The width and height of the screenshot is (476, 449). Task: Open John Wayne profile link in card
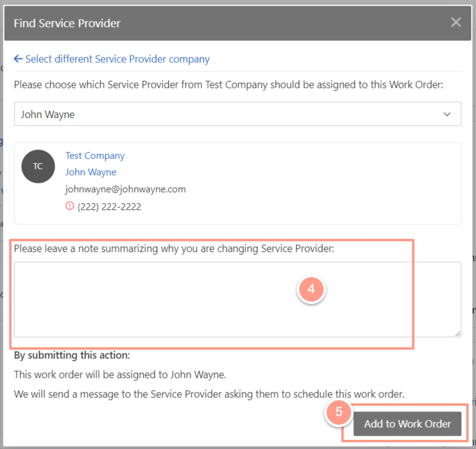(91, 172)
